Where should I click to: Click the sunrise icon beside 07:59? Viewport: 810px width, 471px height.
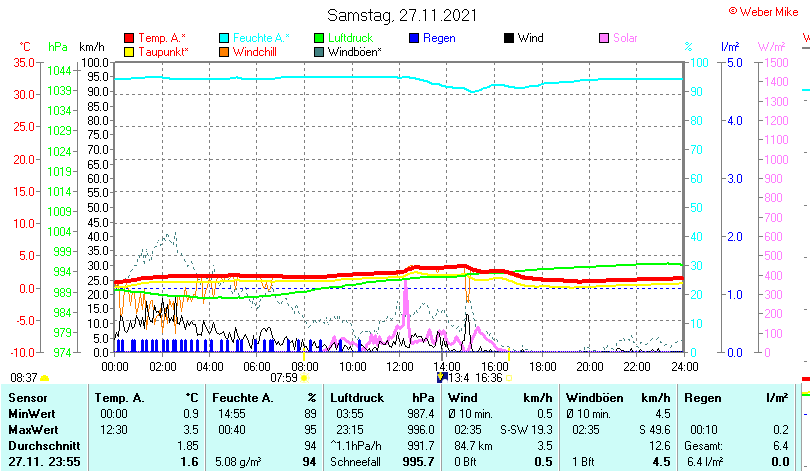(x=304, y=378)
